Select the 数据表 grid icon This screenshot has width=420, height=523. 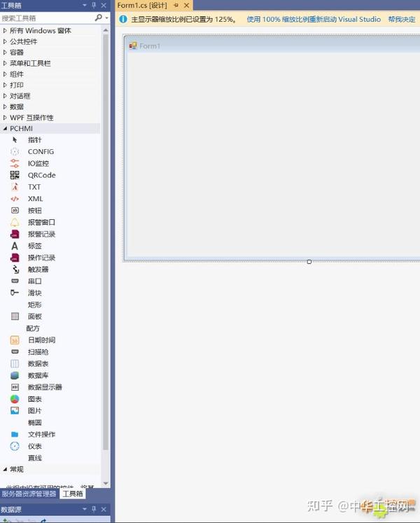click(15, 363)
